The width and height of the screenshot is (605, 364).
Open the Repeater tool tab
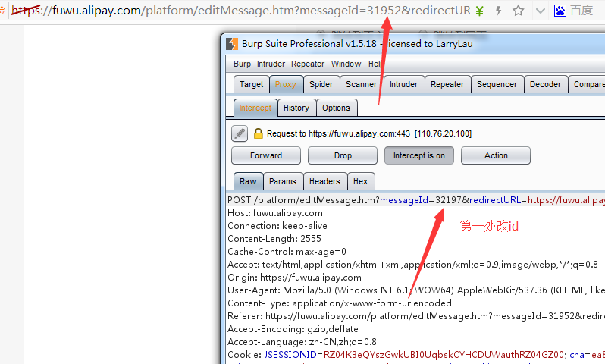coord(447,84)
